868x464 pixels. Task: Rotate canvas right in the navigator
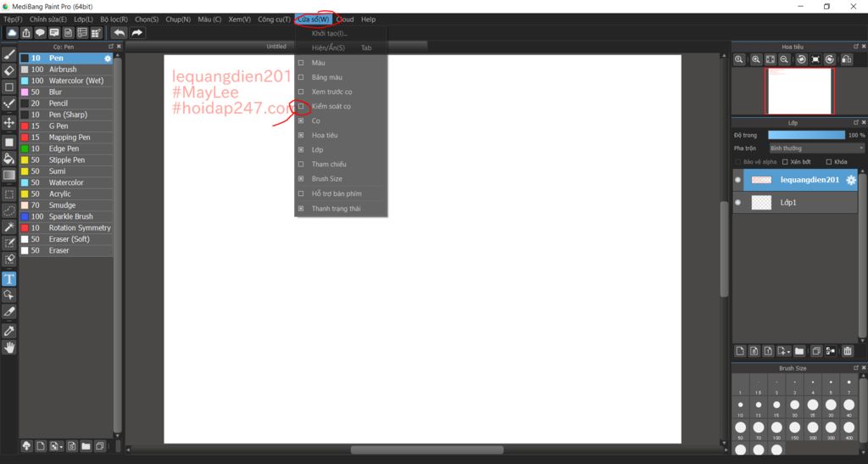(829, 59)
